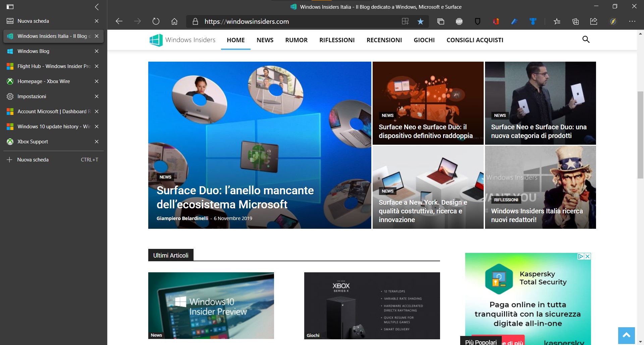Switch to Windows 10 update history tab
The height and width of the screenshot is (345, 644).
click(53, 127)
